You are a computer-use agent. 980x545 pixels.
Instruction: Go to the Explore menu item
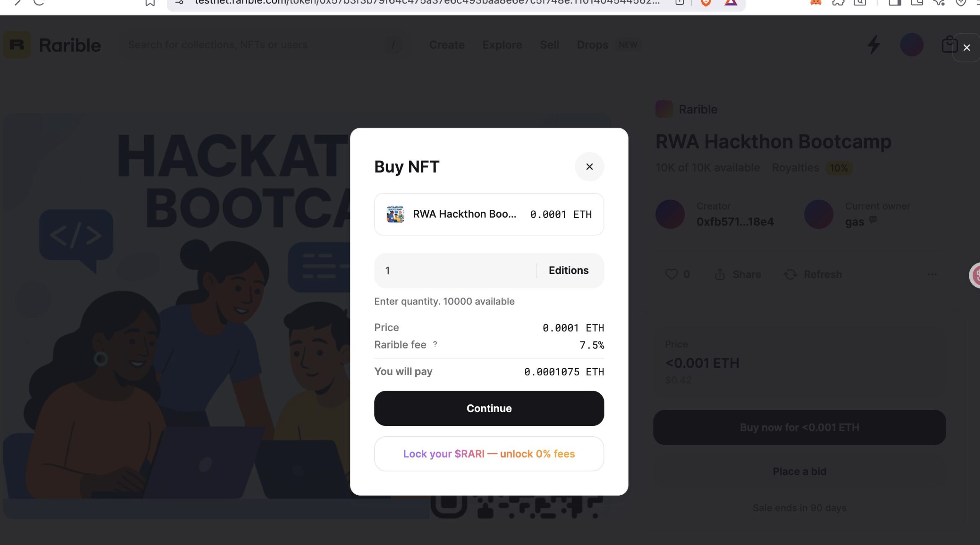pyautogui.click(x=502, y=45)
